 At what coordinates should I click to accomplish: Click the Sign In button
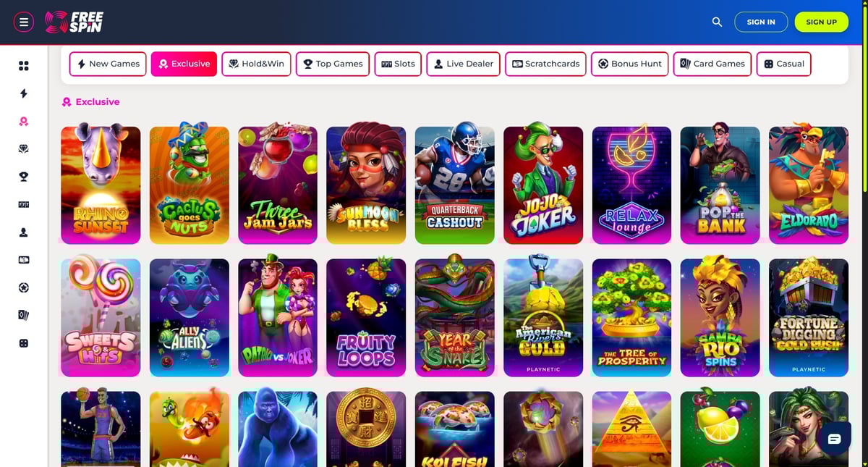[x=761, y=22]
